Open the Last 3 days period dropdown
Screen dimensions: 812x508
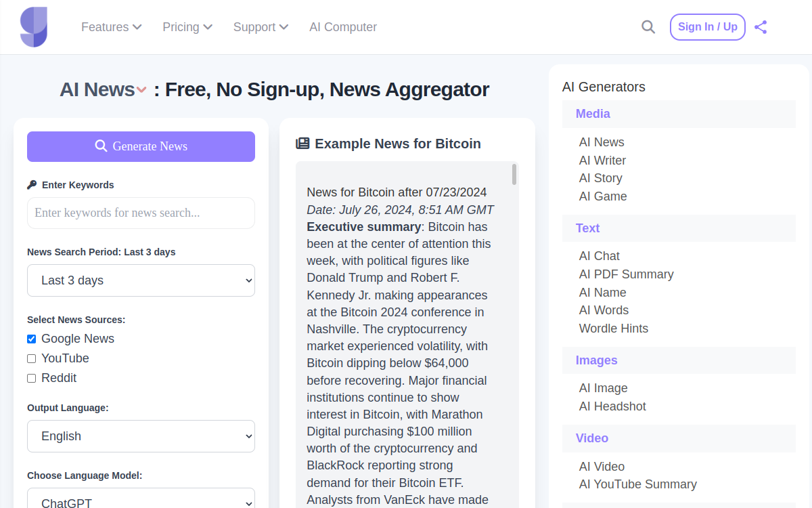tap(141, 280)
